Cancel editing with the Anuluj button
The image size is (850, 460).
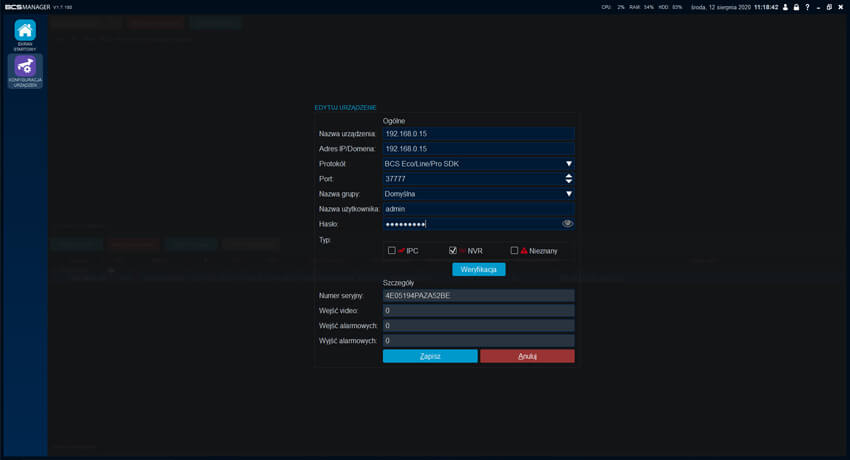click(527, 356)
